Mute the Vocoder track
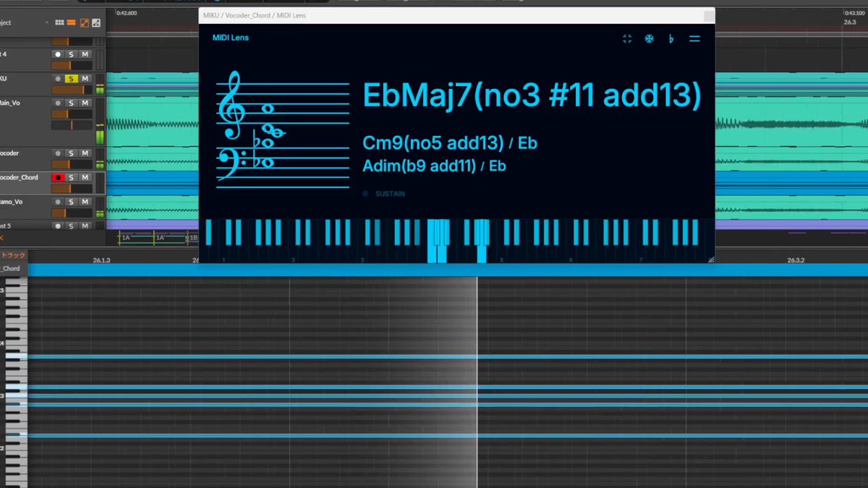Viewport: 868px width, 488px height. 85,153
